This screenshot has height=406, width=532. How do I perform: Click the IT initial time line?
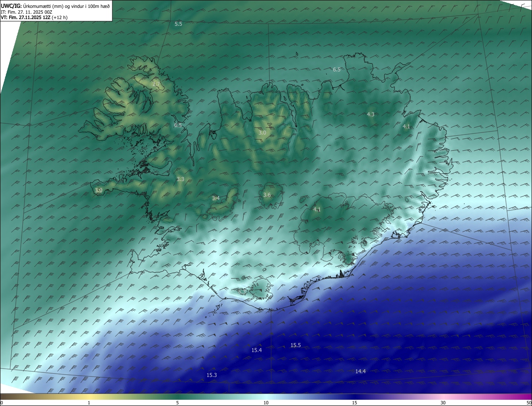[x=27, y=12]
